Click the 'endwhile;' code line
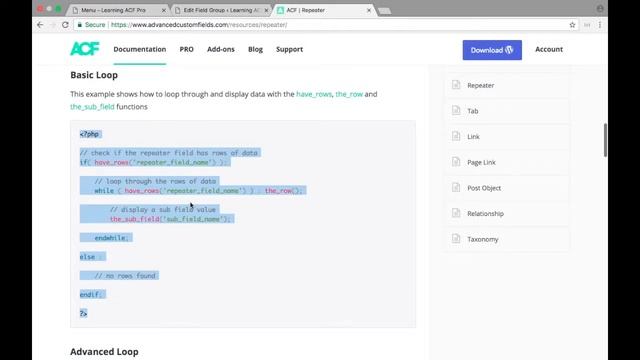The image size is (640, 360). click(111, 238)
